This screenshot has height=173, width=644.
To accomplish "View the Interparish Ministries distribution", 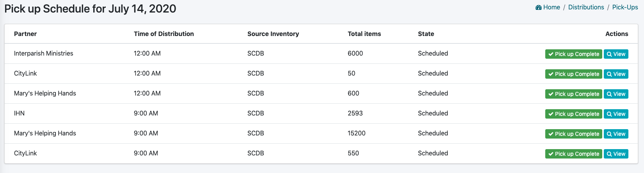I will pyautogui.click(x=616, y=54).
